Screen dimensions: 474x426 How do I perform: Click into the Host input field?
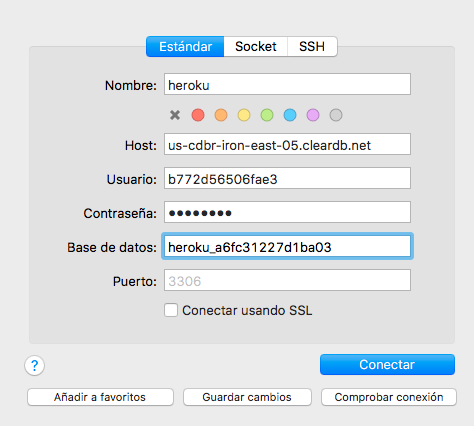coord(287,144)
